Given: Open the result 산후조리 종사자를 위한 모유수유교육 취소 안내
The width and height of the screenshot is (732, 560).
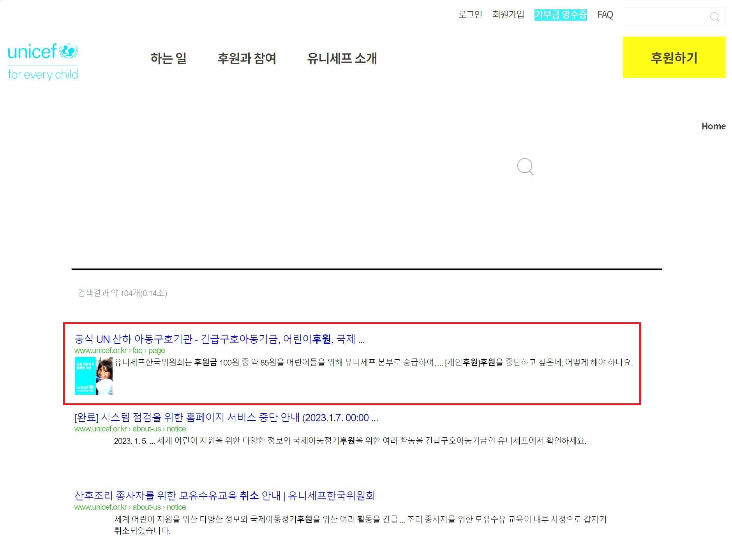Looking at the screenshot, I should 224,496.
